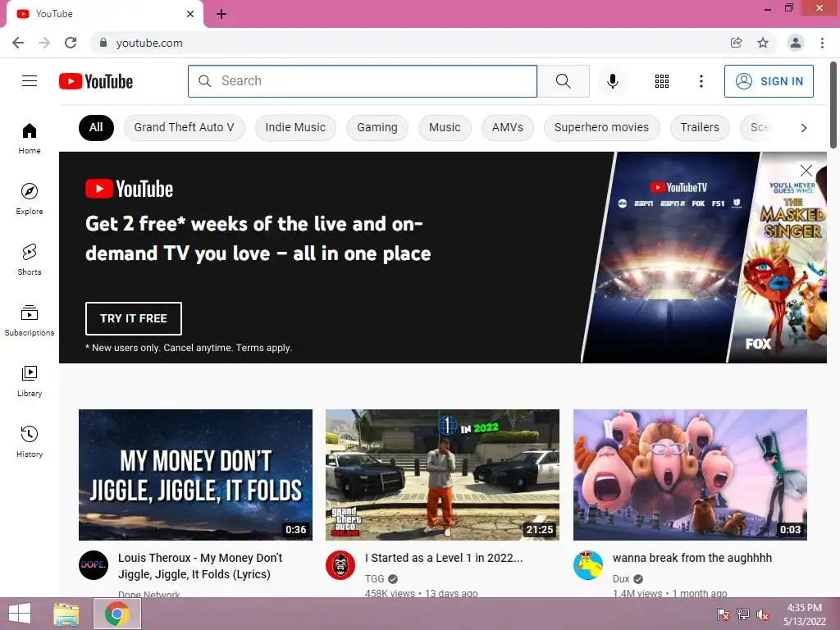The height and width of the screenshot is (630, 840).
Task: Play the My Money Don't Jiggle thumbnail
Action: 195,475
